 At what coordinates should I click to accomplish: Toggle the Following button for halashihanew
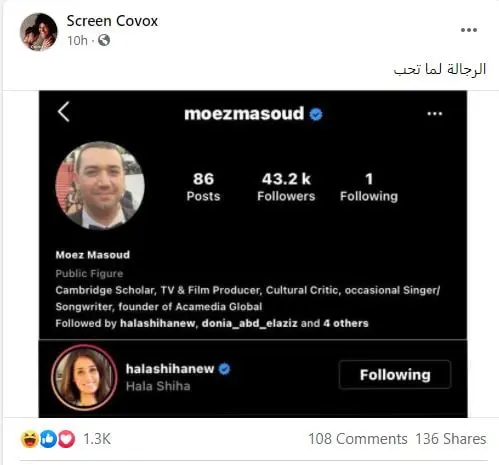[x=395, y=375]
